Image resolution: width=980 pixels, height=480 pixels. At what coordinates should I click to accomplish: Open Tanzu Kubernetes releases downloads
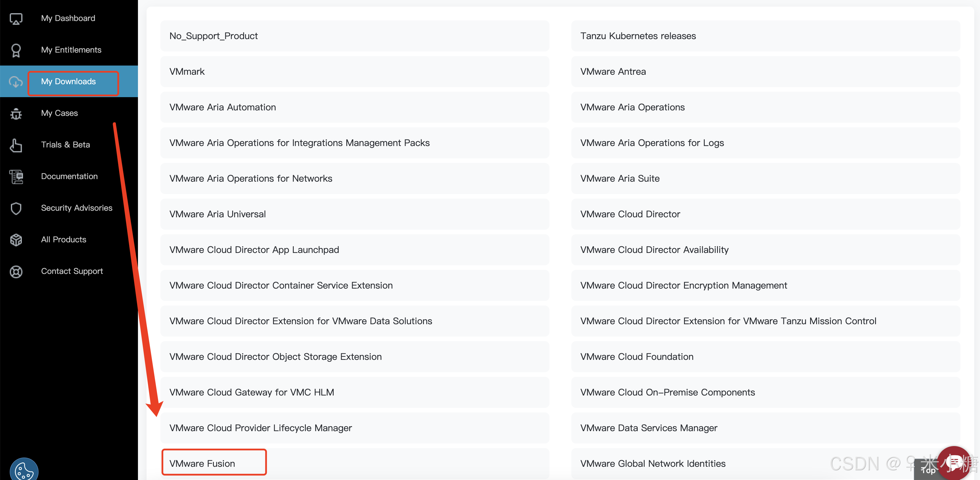638,36
